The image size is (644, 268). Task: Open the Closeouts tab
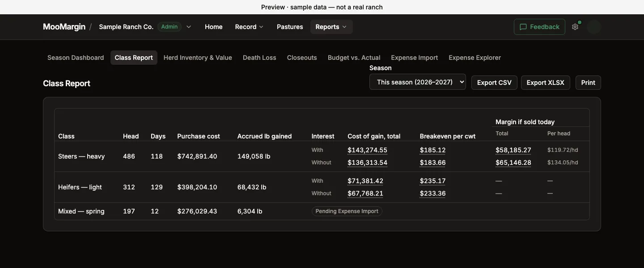point(302,58)
